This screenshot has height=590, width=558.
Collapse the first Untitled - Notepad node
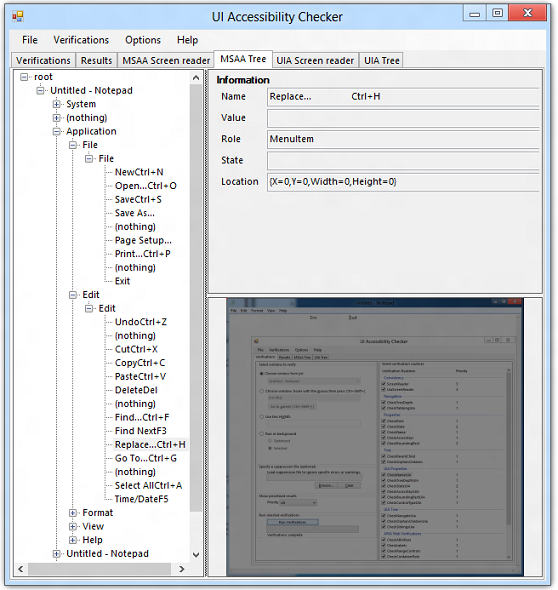(x=40, y=91)
